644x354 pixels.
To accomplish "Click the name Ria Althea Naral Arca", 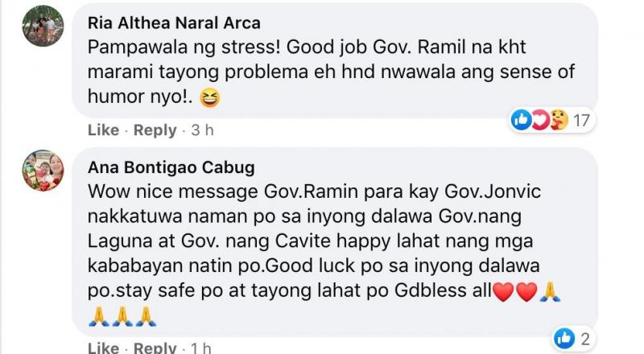I will point(174,23).
